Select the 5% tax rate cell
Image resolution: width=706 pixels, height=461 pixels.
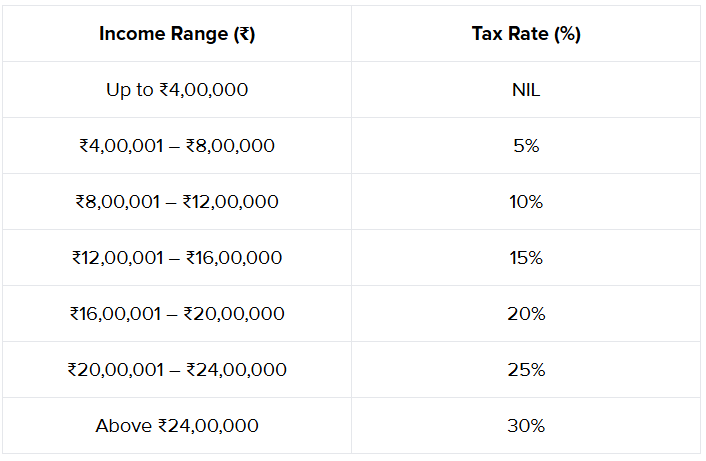(526, 146)
